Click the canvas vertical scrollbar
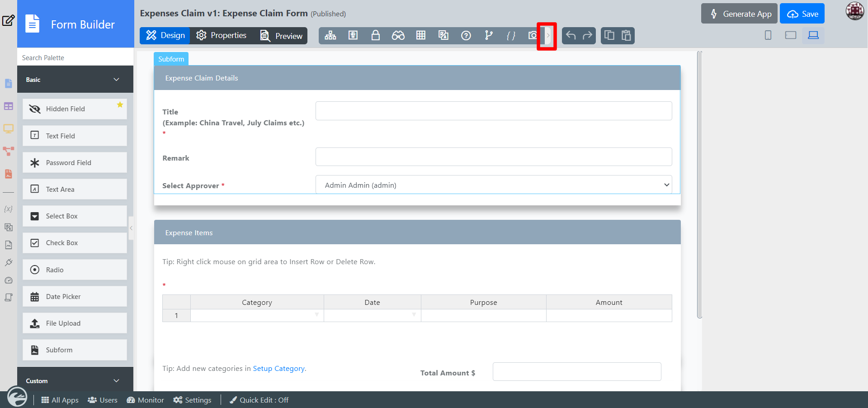This screenshot has height=408, width=868. pos(699,185)
